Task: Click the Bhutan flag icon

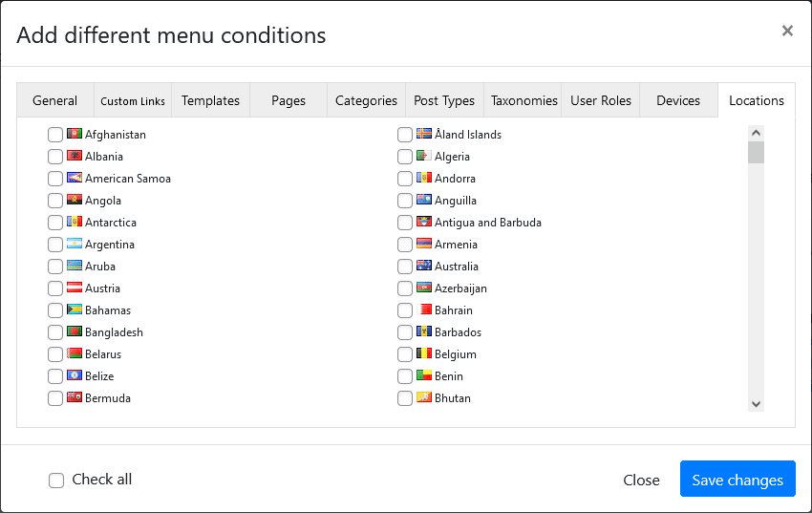Action: pos(424,398)
